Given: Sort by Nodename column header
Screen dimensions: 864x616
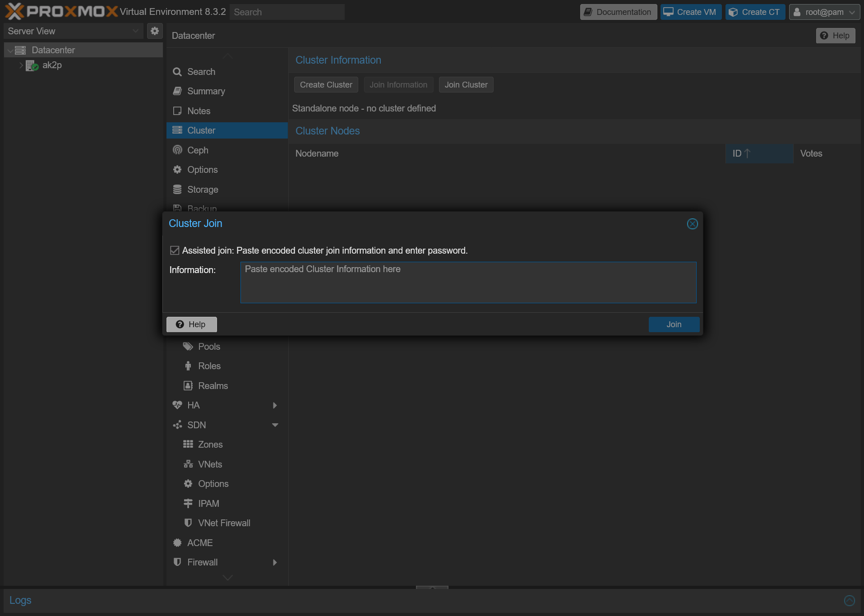Looking at the screenshot, I should [507, 154].
